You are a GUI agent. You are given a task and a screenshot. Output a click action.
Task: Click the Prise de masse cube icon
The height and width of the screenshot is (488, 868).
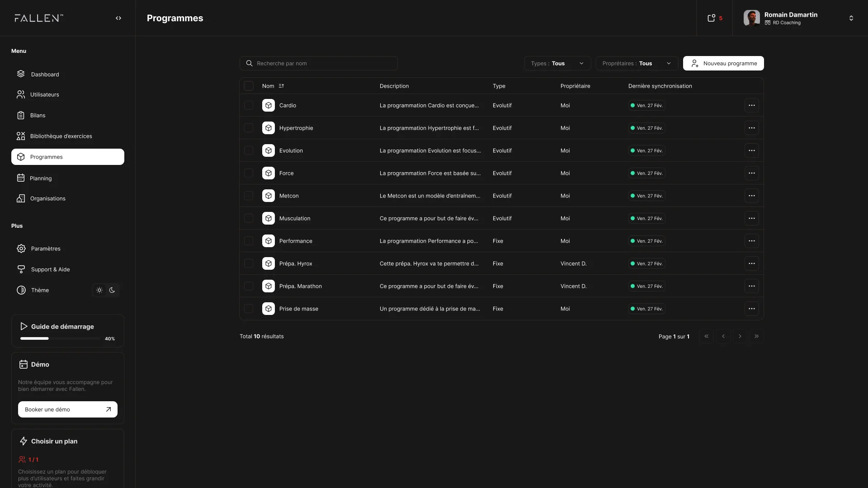pos(269,309)
